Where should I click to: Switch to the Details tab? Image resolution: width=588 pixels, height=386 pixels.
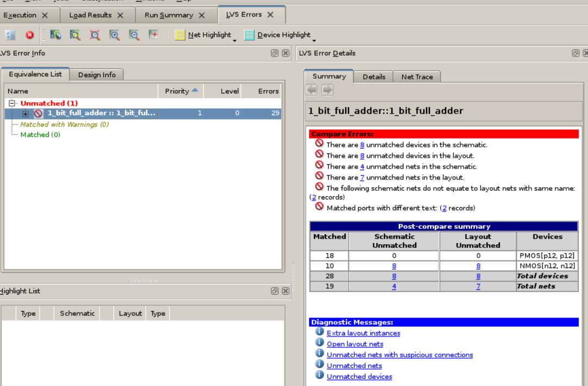373,77
